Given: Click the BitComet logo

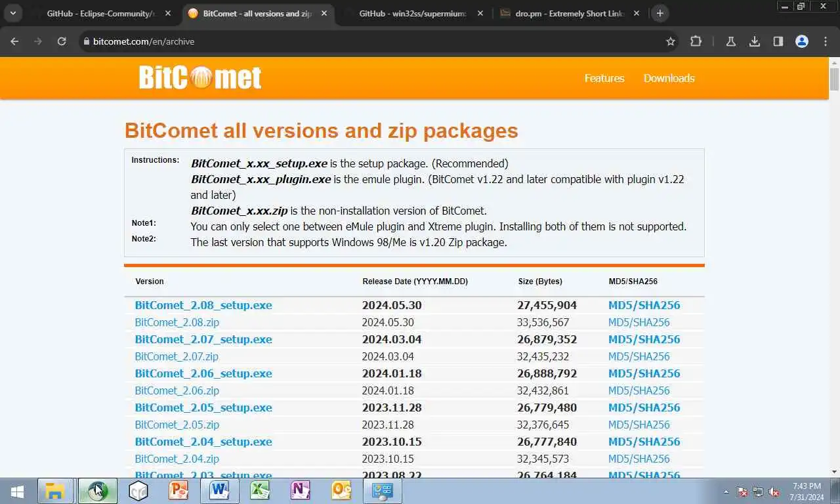Looking at the screenshot, I should (x=200, y=78).
